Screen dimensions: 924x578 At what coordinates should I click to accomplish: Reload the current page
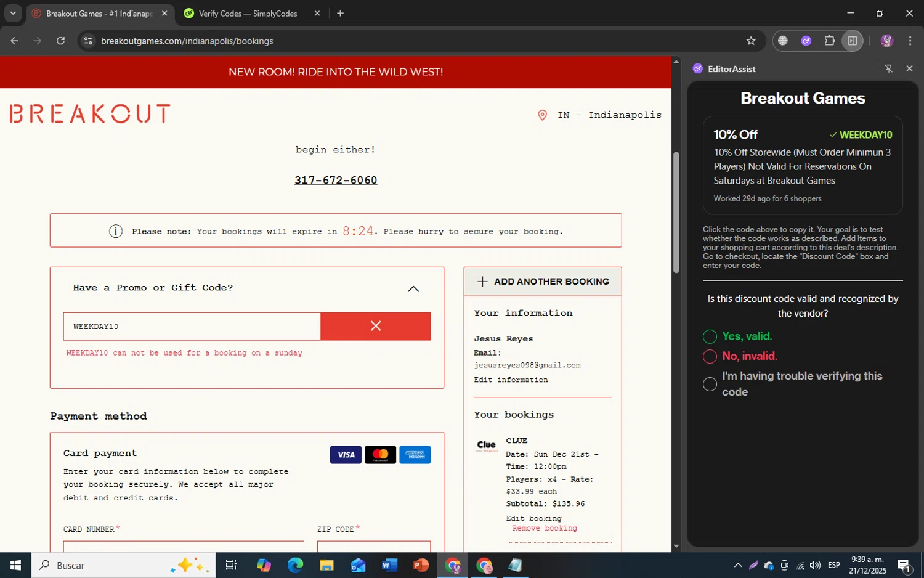point(60,41)
